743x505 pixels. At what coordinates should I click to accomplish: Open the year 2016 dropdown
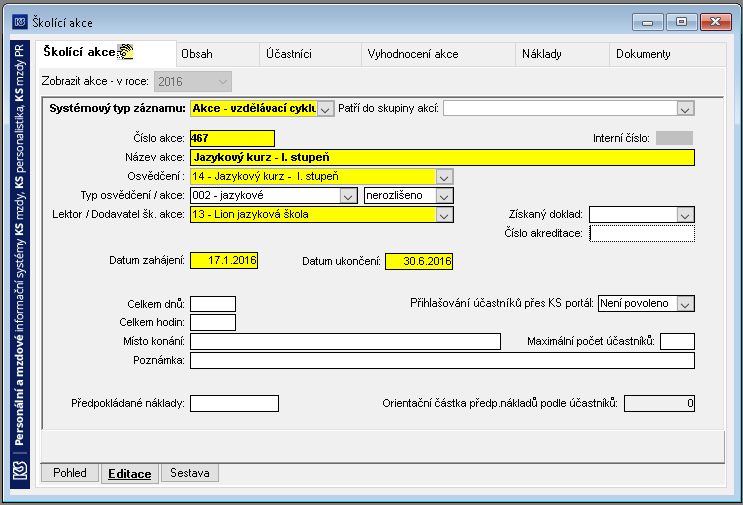point(193,81)
